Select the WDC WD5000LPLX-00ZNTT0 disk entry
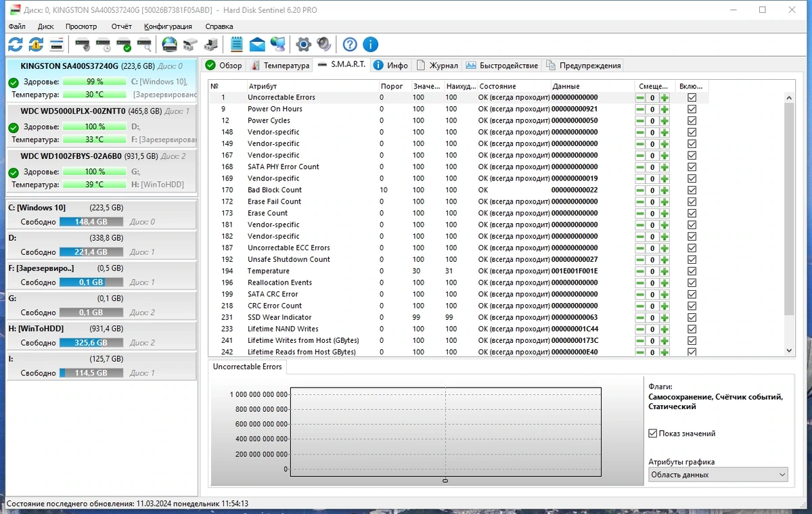 click(101, 125)
